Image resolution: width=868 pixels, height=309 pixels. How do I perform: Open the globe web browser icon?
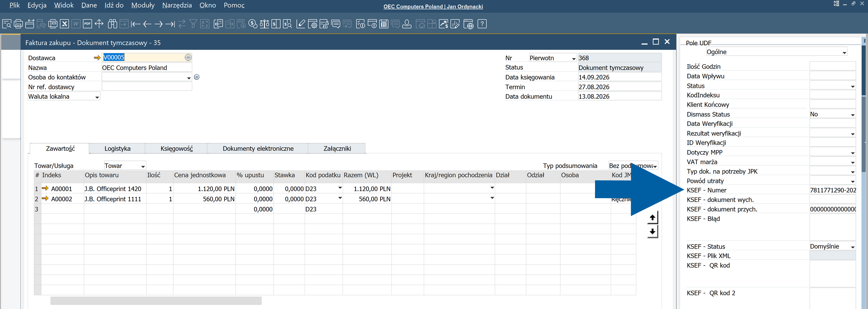pos(469,24)
